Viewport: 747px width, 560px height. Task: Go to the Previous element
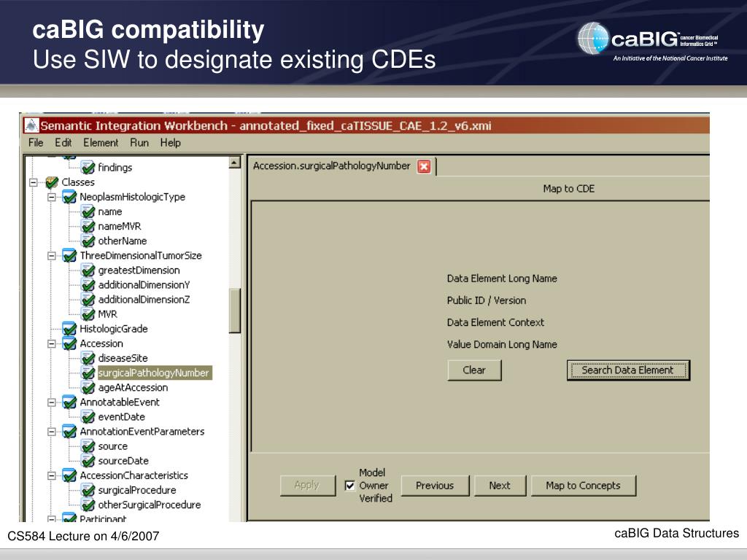tap(435, 486)
